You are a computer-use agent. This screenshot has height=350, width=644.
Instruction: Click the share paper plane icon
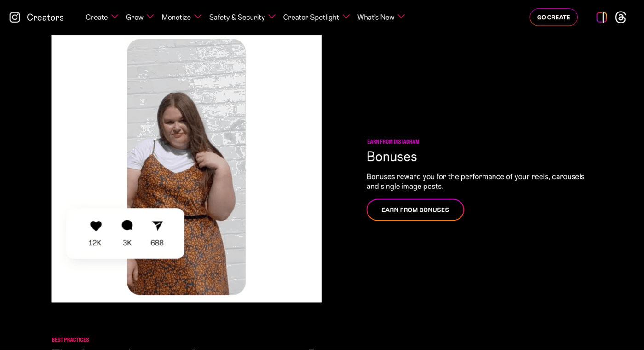pos(157,225)
